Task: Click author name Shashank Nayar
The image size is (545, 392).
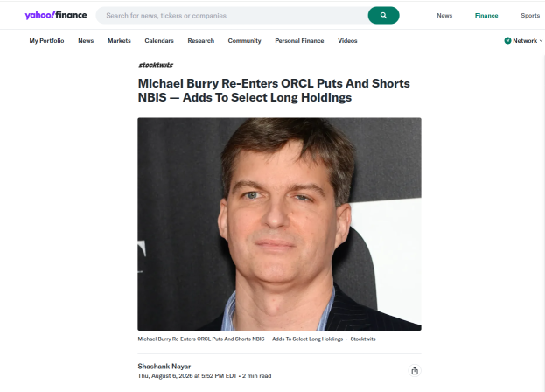Action: tap(164, 367)
